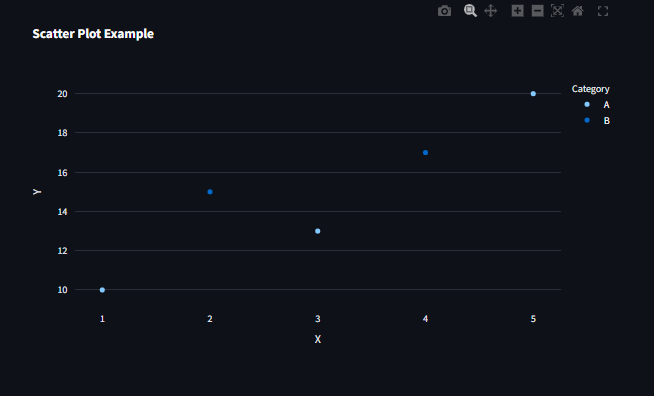
Task: Apply the Autoscale tool
Action: [557, 11]
